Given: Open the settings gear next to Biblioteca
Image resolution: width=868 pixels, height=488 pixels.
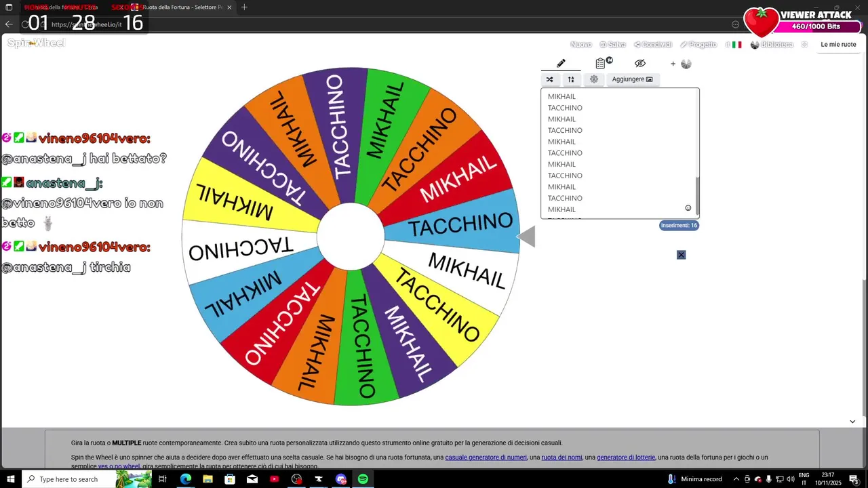Looking at the screenshot, I should click(804, 45).
